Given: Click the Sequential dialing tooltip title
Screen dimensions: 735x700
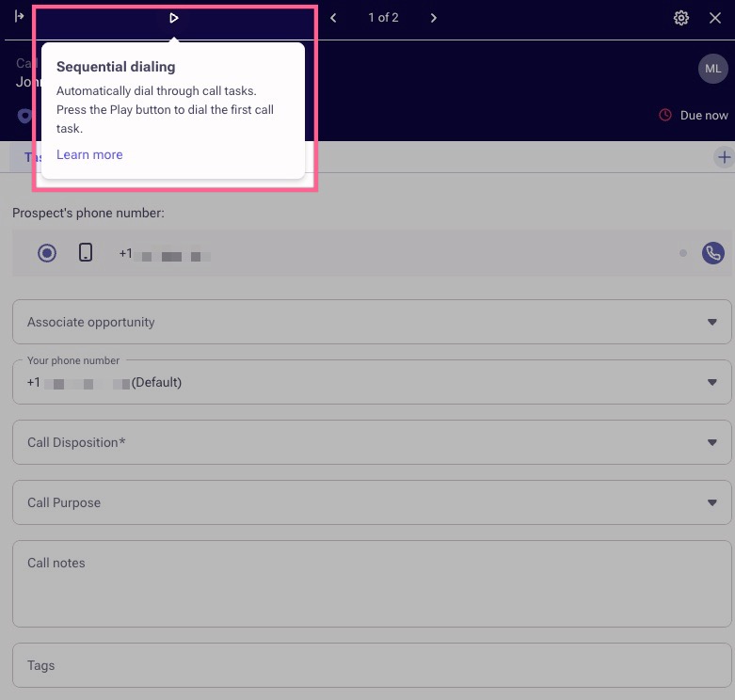Looking at the screenshot, I should [x=116, y=67].
